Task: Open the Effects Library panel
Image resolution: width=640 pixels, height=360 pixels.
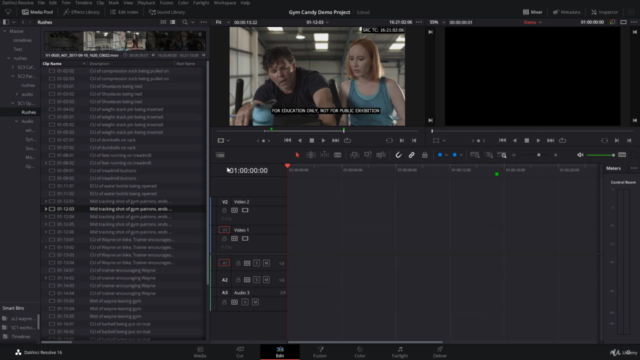Action: [81, 12]
